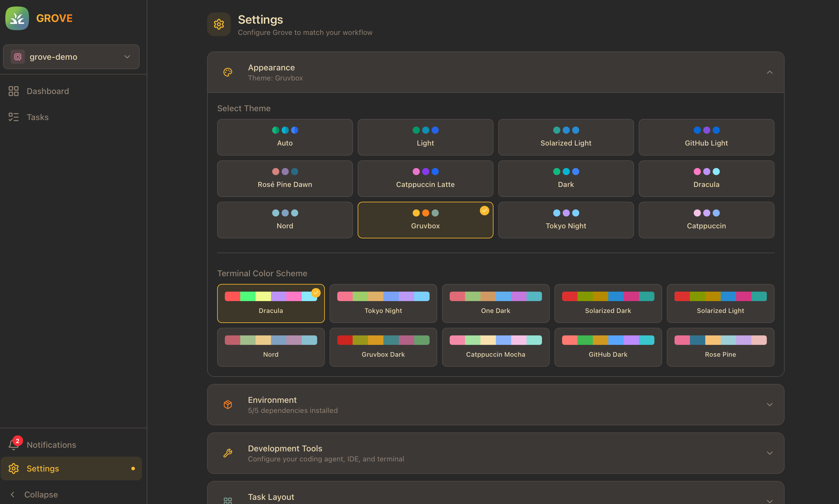Expand the Environment section
This screenshot has height=504, width=839.
769,405
